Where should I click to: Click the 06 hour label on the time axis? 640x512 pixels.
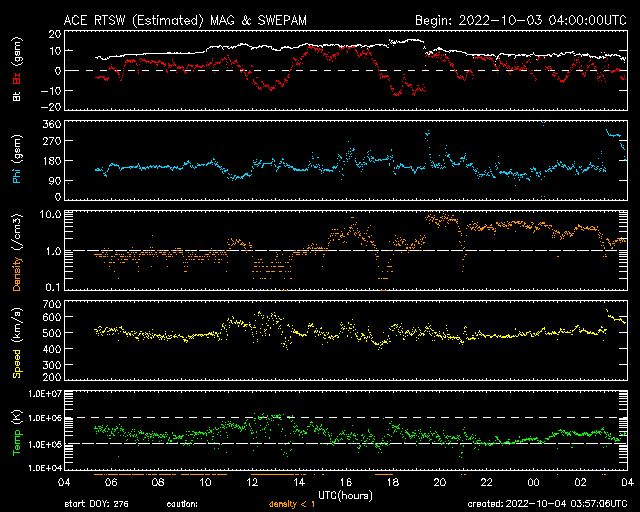111,482
